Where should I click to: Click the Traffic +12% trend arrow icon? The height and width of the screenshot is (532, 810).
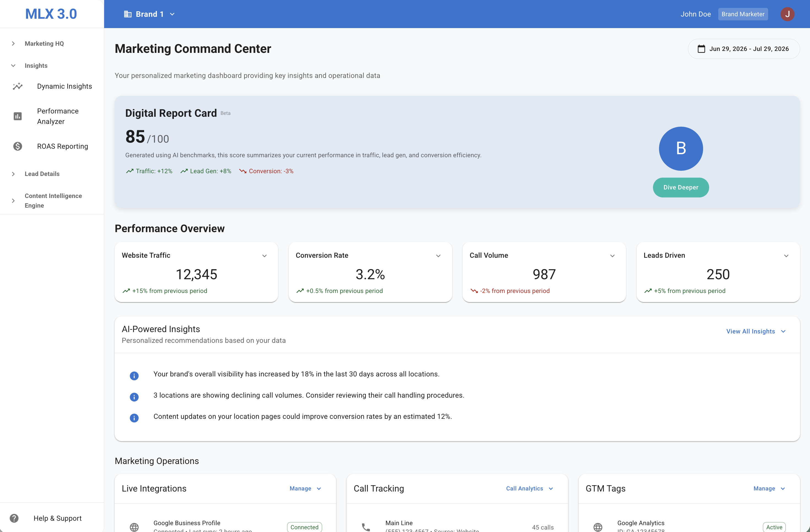[130, 171]
